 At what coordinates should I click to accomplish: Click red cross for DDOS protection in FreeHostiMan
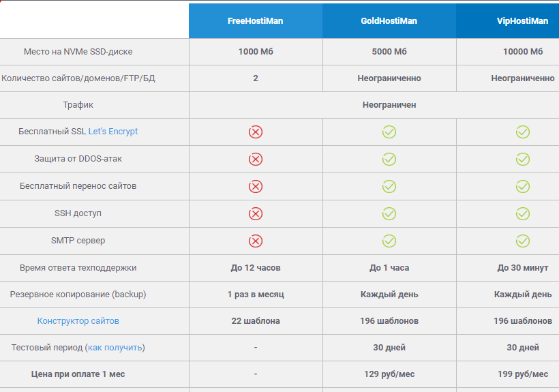click(256, 159)
